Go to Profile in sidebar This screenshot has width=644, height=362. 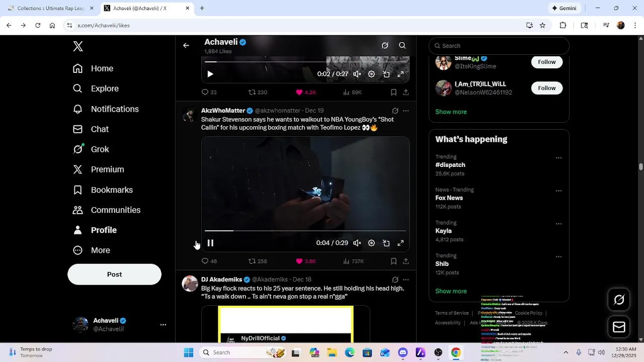pyautogui.click(x=95, y=230)
